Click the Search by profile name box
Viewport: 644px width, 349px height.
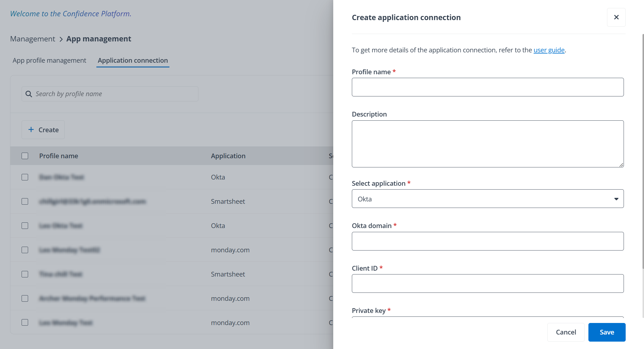click(109, 94)
